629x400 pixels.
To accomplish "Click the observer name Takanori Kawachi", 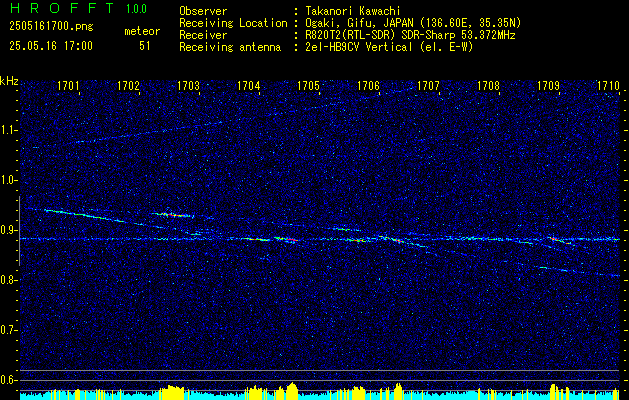I will pos(353,11).
